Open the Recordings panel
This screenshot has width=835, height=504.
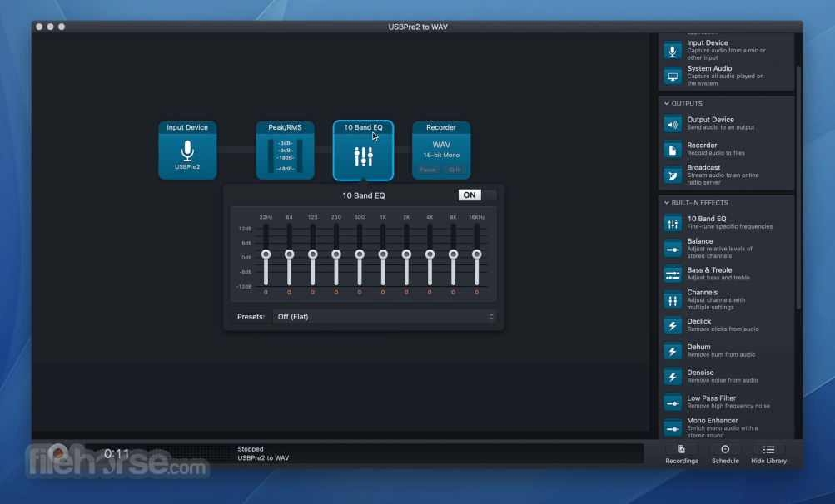click(x=682, y=454)
